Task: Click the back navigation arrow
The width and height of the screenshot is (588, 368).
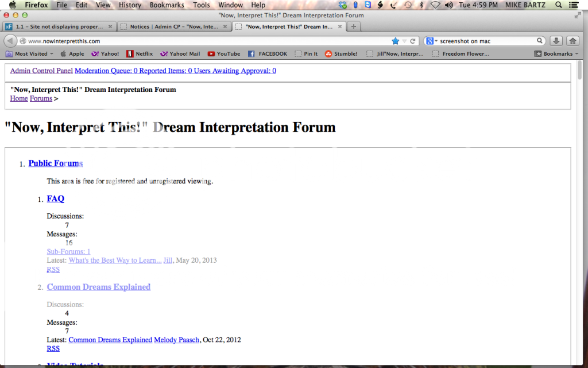Action: click(11, 40)
